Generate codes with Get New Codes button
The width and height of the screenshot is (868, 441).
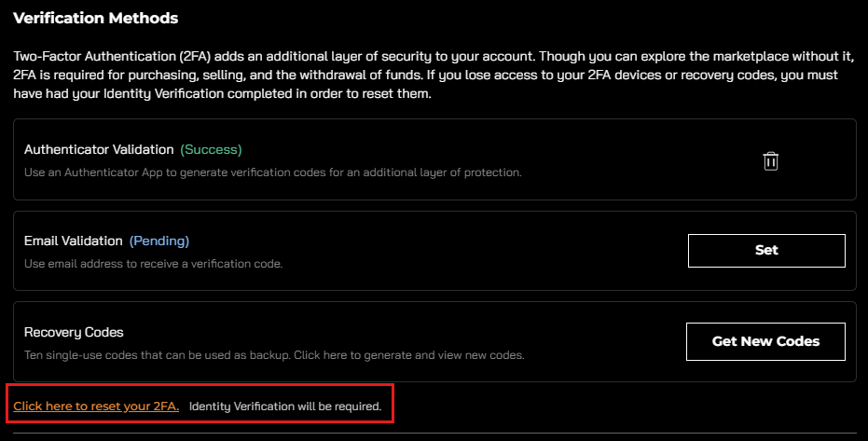pyautogui.click(x=765, y=341)
